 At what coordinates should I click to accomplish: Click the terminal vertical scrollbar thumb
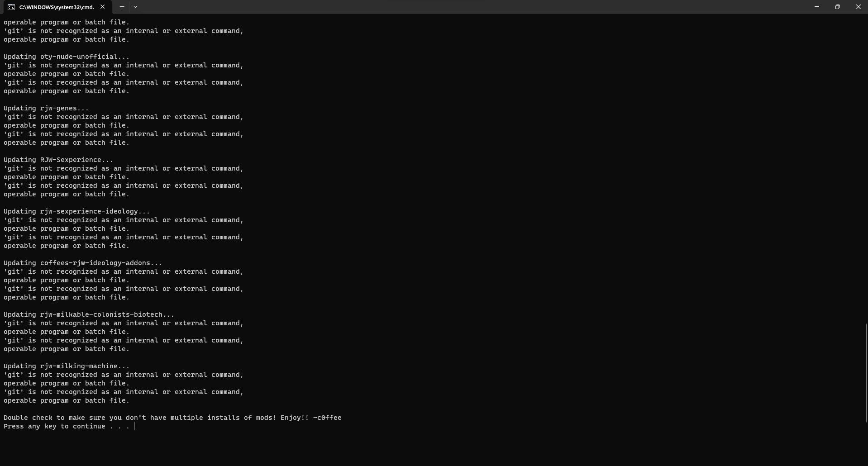point(866,373)
